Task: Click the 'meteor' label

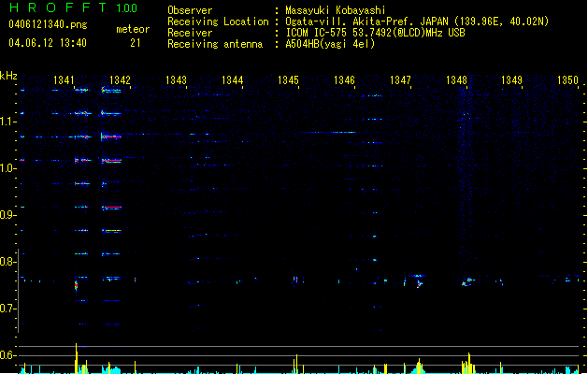Action: (x=133, y=29)
